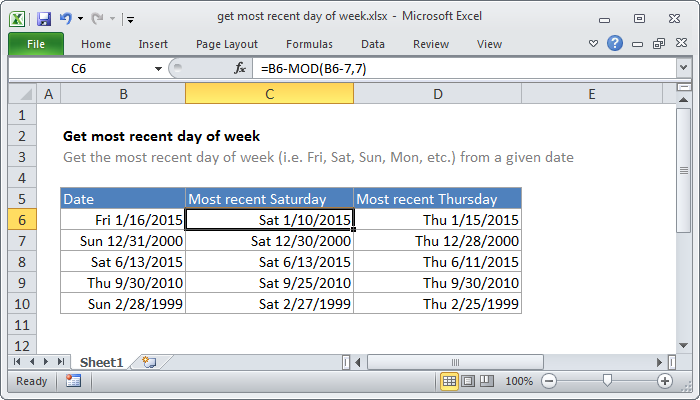Switch to Page Layout view in status bar
700x400 pixels.
tap(469, 381)
